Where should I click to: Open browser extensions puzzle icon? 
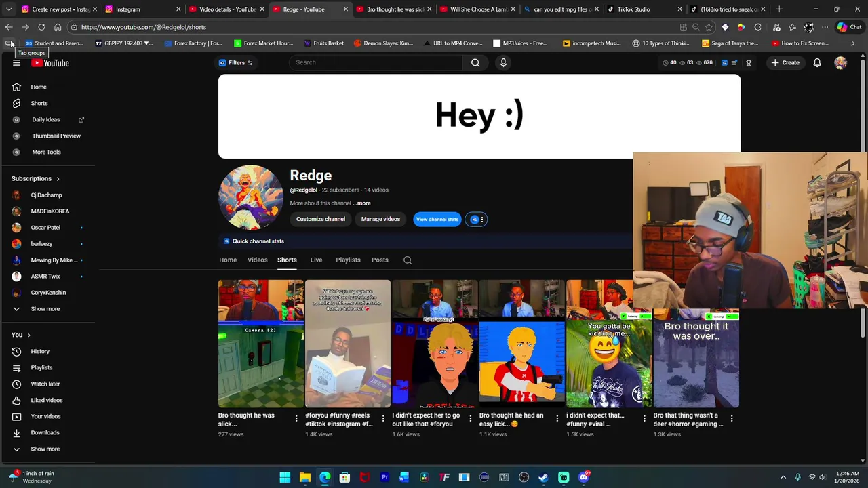click(758, 27)
